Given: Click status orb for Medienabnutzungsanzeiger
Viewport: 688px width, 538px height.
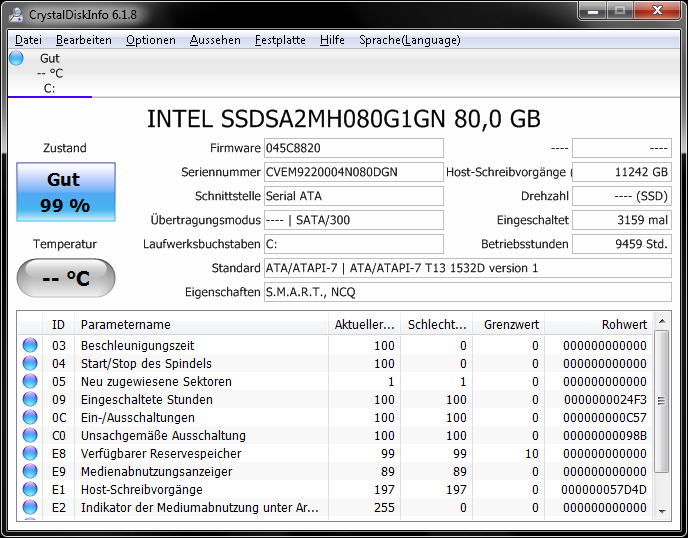Looking at the screenshot, I should (30, 471).
